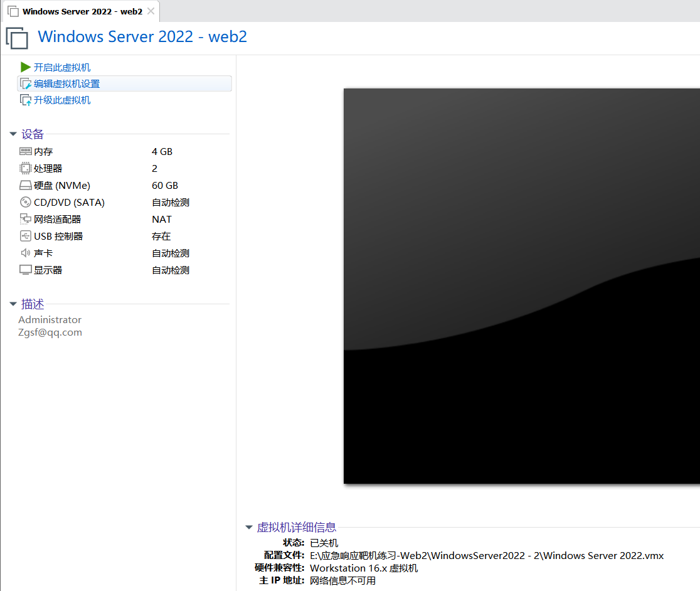Click the 60 GB disk value
The image size is (700, 591).
(165, 186)
